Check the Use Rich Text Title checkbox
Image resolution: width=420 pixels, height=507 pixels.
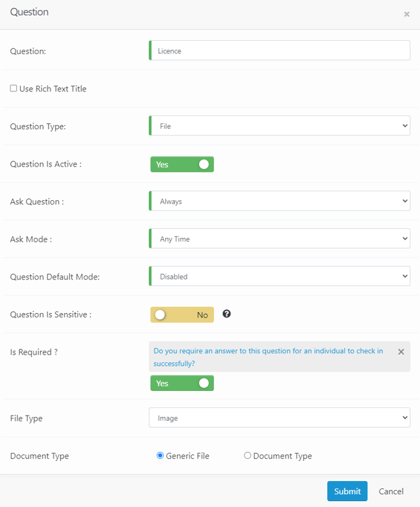[13, 88]
